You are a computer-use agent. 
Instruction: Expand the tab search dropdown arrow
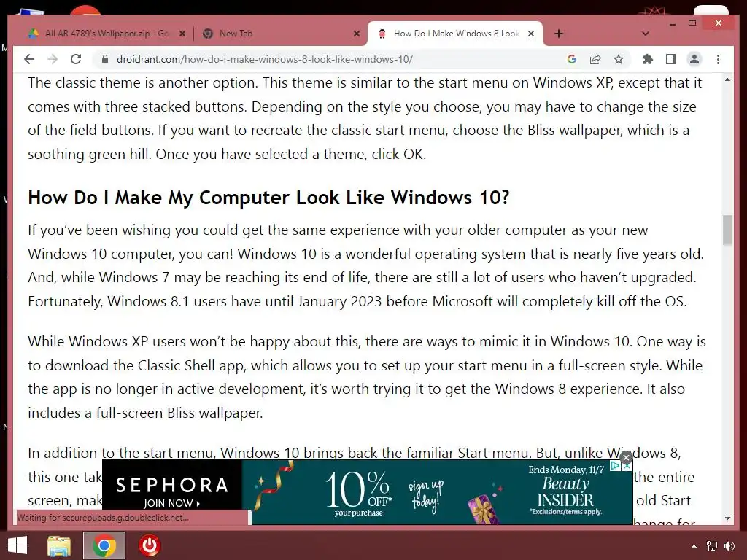pyautogui.click(x=645, y=34)
